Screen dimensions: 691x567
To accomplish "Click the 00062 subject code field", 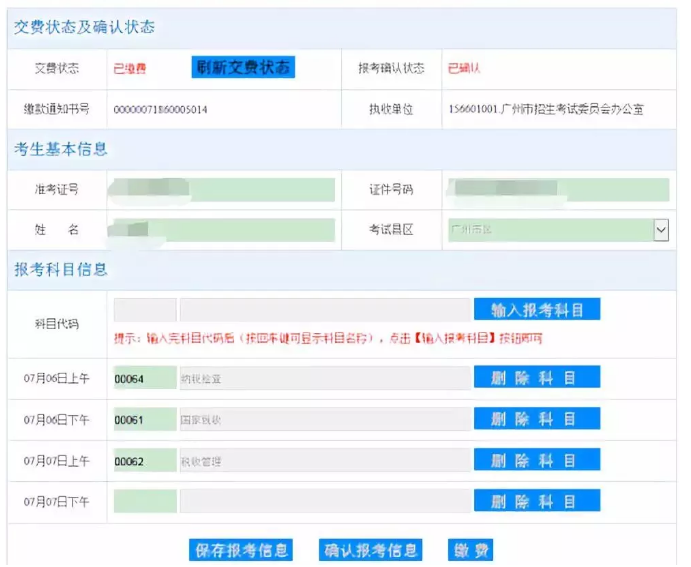I will 145,461.
